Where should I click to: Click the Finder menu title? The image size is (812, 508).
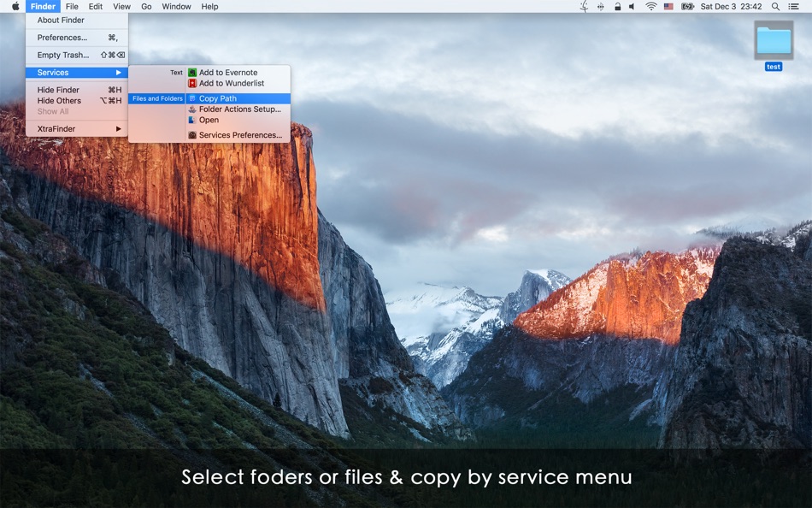tap(43, 6)
